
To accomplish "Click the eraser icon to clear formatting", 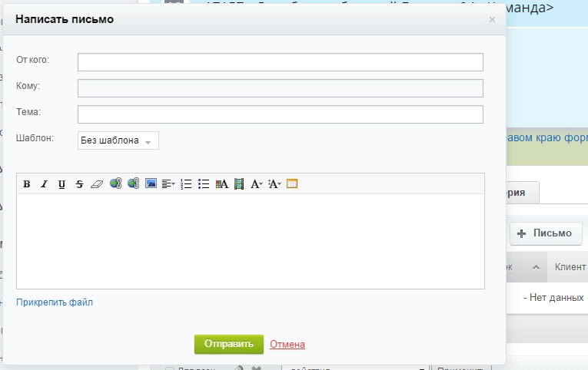I will click(96, 184).
